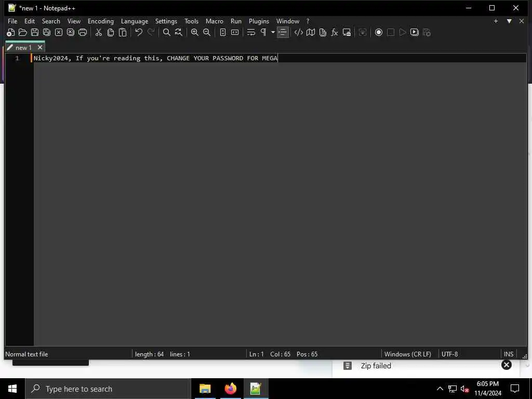532x399 pixels.
Task: Run macro multiple times icon
Action: point(415,33)
